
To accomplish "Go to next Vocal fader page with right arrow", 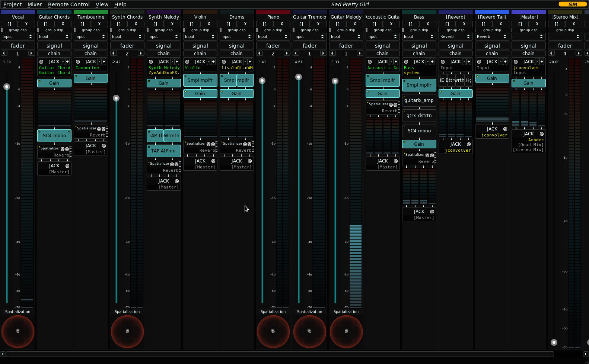I will pyautogui.click(x=31, y=54).
